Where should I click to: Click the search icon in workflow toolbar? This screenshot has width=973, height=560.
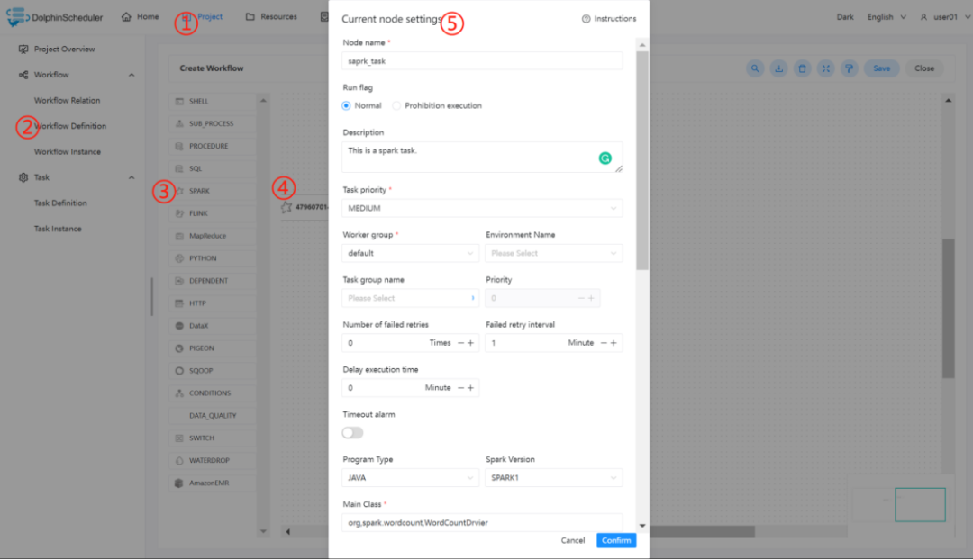tap(755, 68)
